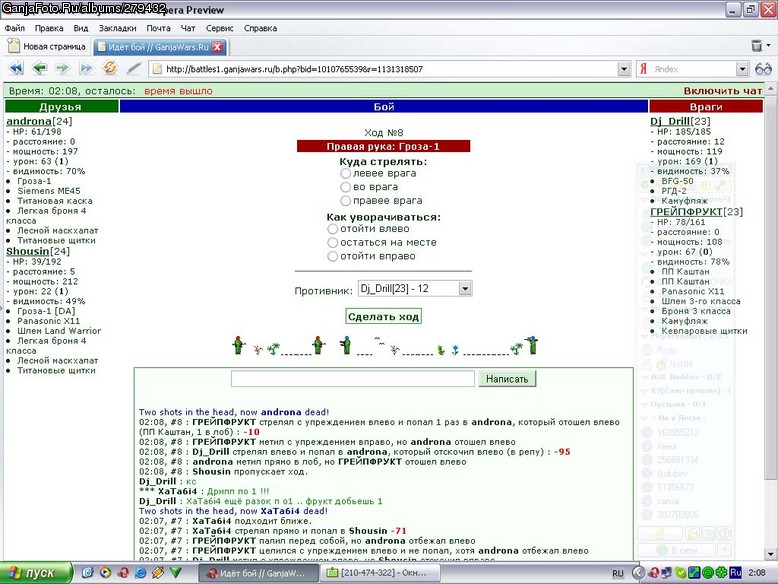Reload the page with the orange refresh icon
This screenshot has height=584, width=778.
[x=110, y=67]
